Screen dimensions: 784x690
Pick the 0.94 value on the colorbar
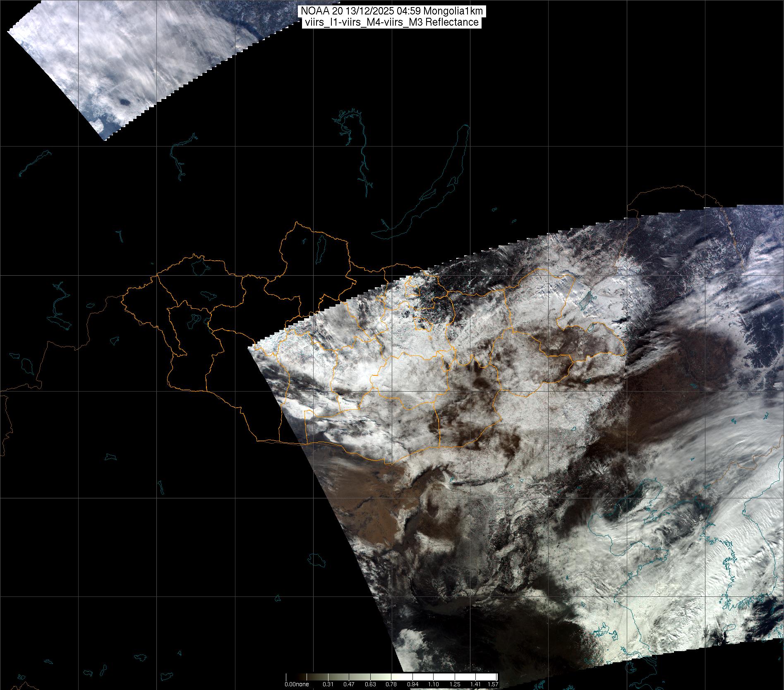pyautogui.click(x=412, y=684)
